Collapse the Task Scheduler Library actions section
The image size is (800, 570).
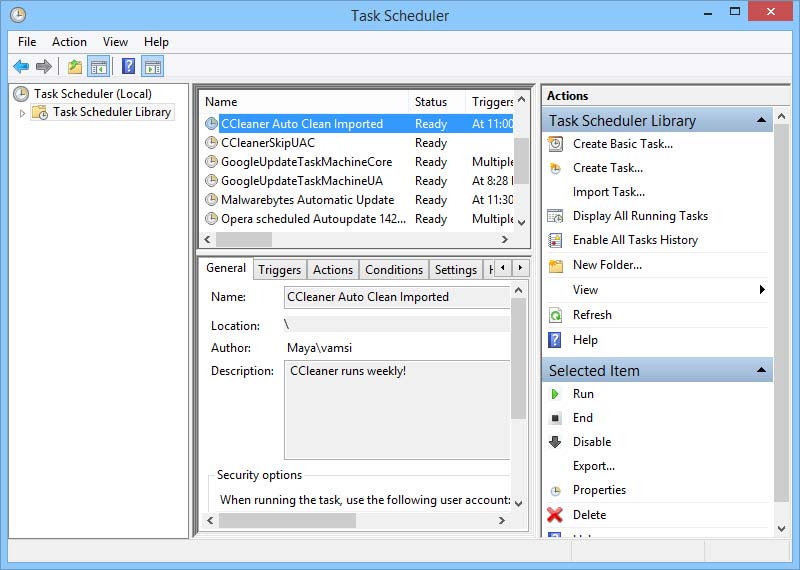pyautogui.click(x=761, y=120)
